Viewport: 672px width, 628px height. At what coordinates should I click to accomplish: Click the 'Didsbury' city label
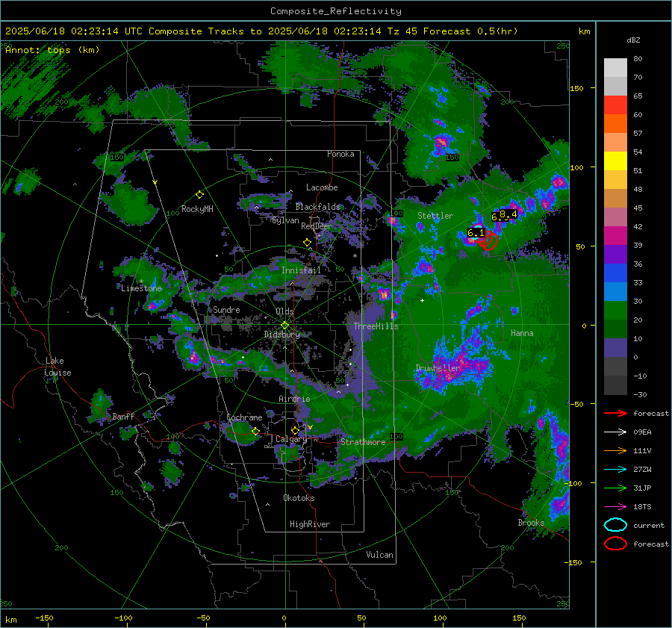[281, 335]
